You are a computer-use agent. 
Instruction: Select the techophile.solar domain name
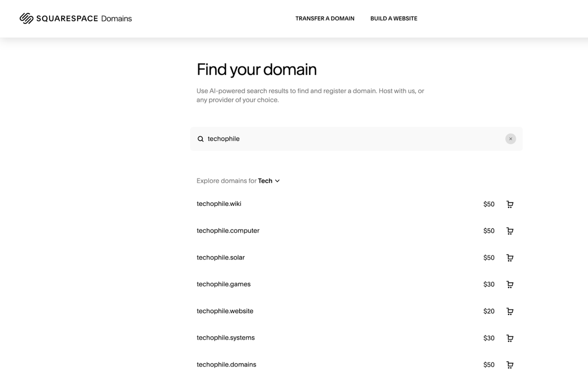pyautogui.click(x=220, y=257)
